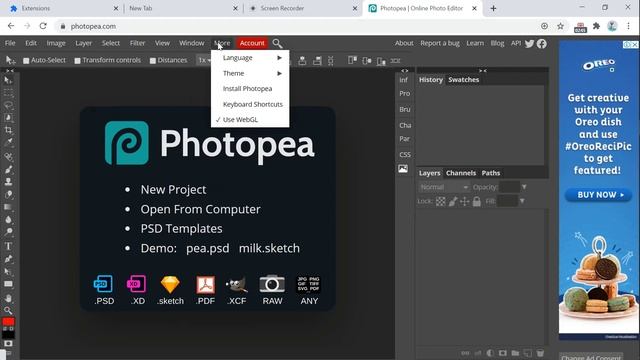640x360 pixels.
Task: Open the Normal blend mode dropdown
Action: click(x=444, y=187)
